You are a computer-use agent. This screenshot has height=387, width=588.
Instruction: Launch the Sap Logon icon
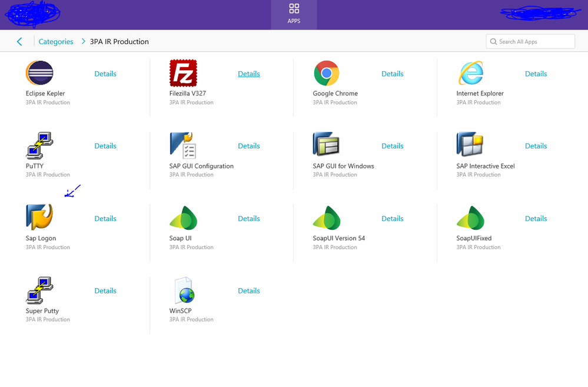39,217
